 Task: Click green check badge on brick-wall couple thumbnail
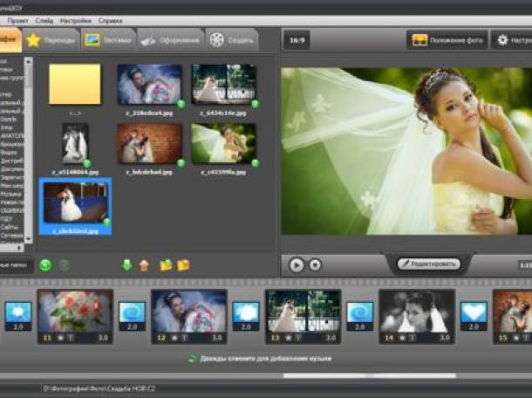coord(181,163)
